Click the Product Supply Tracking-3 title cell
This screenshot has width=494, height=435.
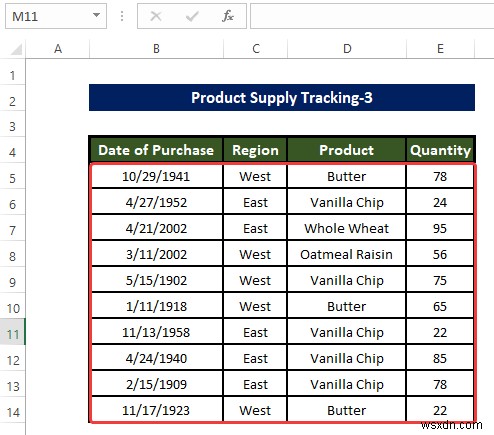point(282,98)
